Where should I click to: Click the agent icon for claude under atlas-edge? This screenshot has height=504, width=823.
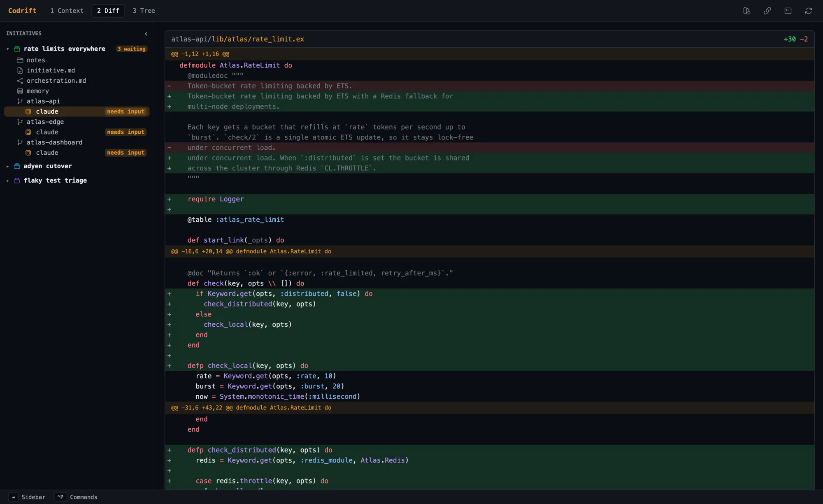pos(28,132)
